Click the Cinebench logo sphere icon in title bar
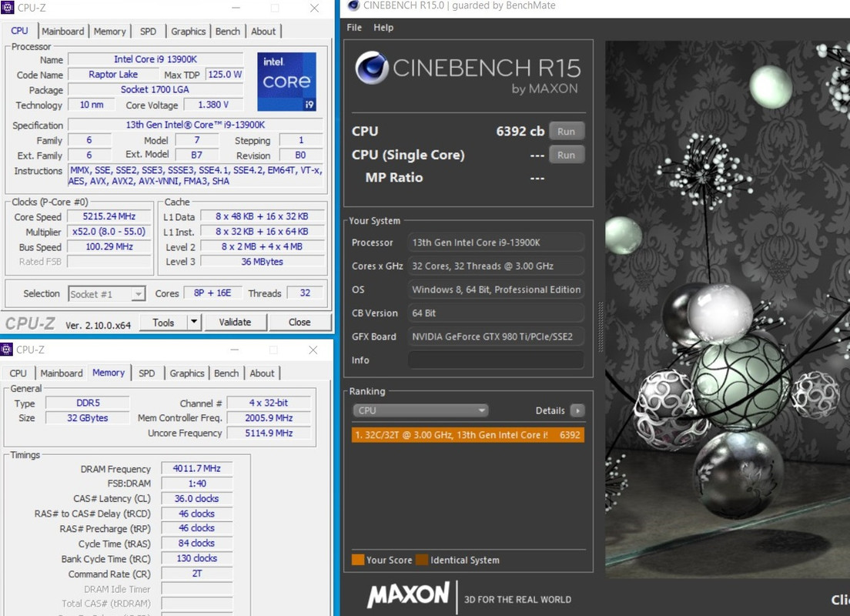This screenshot has height=616, width=850. click(x=354, y=5)
